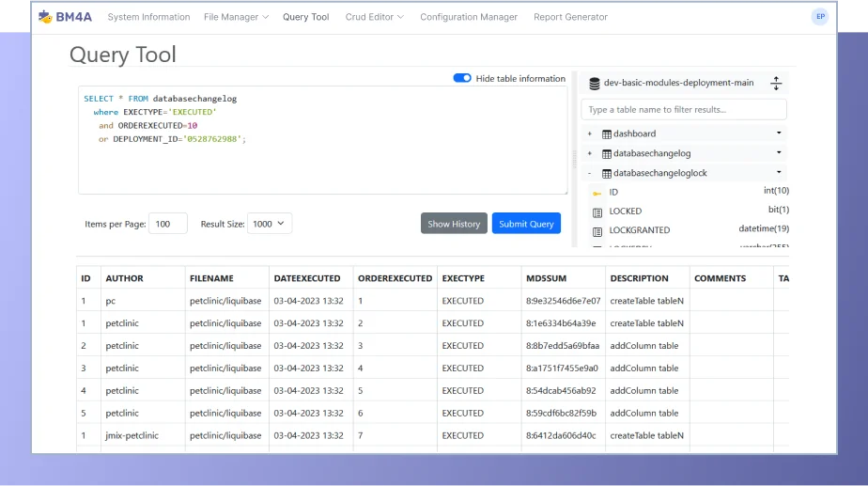Select the Query Tool nav item
868x486 pixels.
coord(305,17)
